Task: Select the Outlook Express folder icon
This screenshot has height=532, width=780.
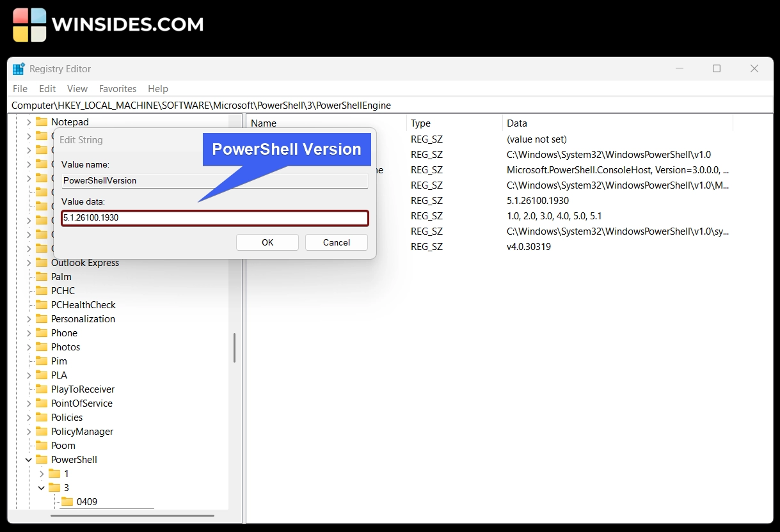Action: [42, 263]
